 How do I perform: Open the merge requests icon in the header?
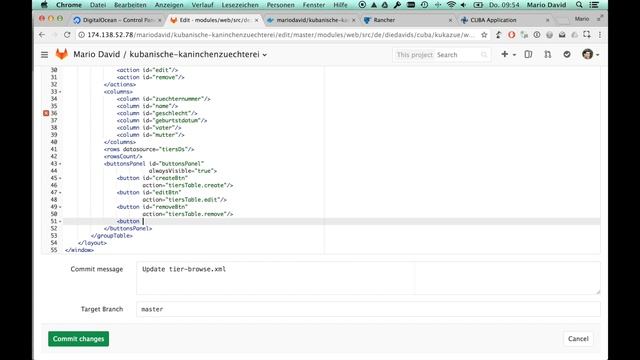coord(547,54)
